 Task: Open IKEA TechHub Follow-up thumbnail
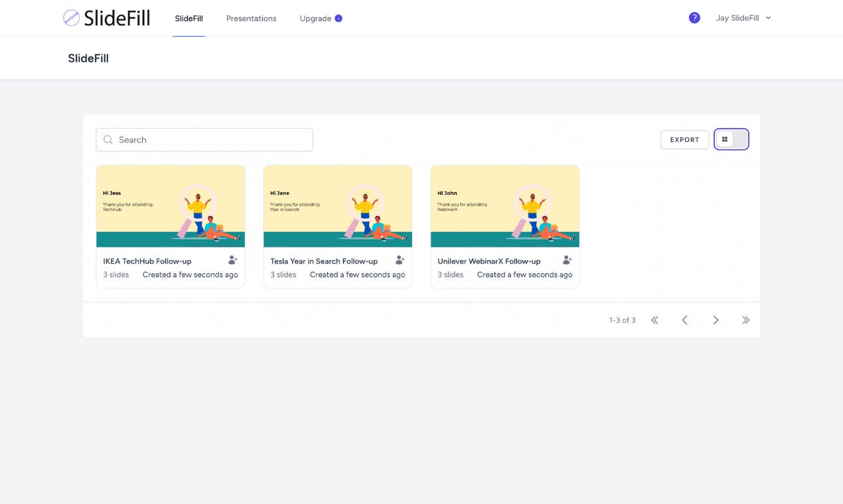point(171,206)
